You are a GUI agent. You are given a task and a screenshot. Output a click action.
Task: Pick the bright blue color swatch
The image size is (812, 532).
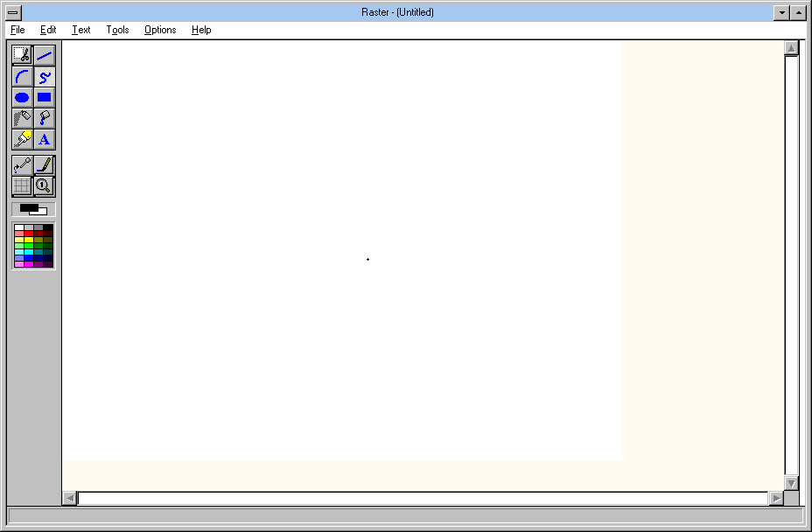29,258
